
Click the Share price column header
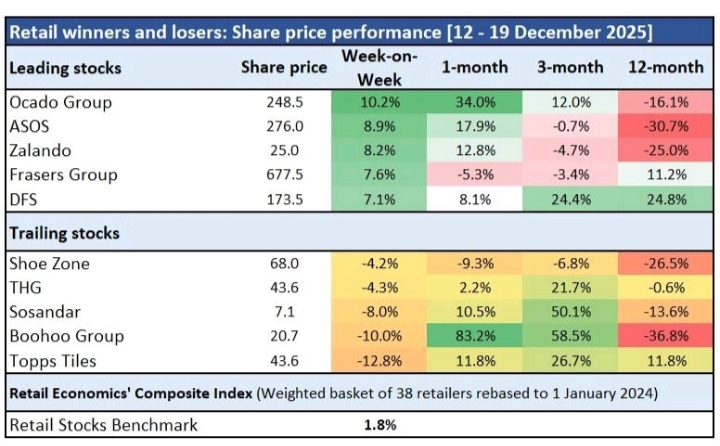tap(284, 68)
